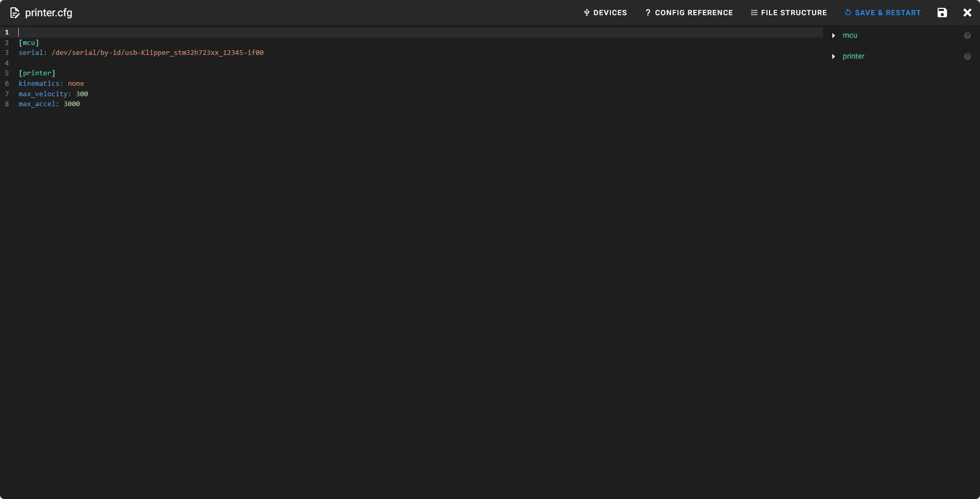Expand the printer section arrow

(833, 56)
